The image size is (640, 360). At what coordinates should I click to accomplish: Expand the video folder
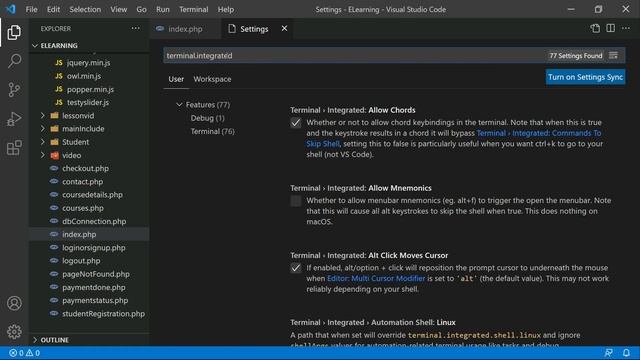tap(71, 156)
